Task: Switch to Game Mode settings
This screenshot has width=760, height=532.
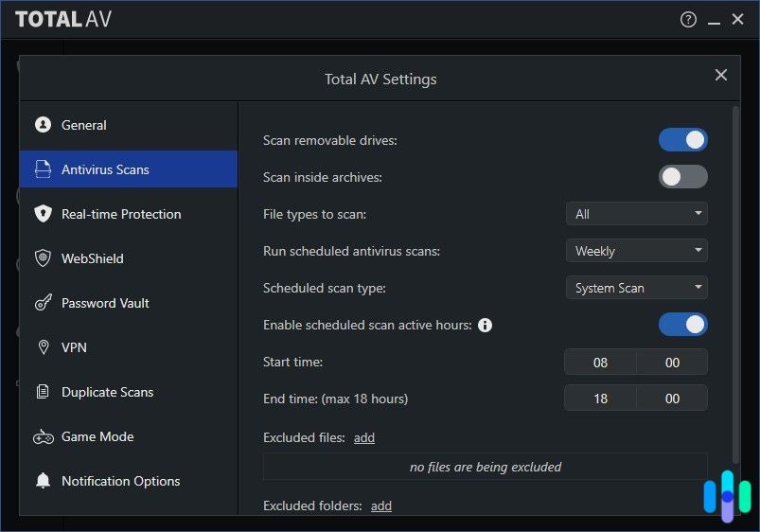Action: click(x=129, y=436)
